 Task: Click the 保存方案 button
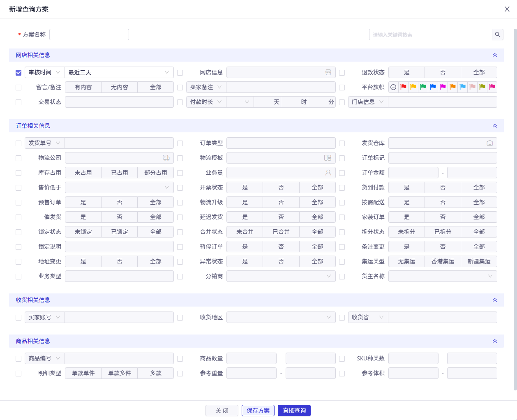pyautogui.click(x=258, y=411)
